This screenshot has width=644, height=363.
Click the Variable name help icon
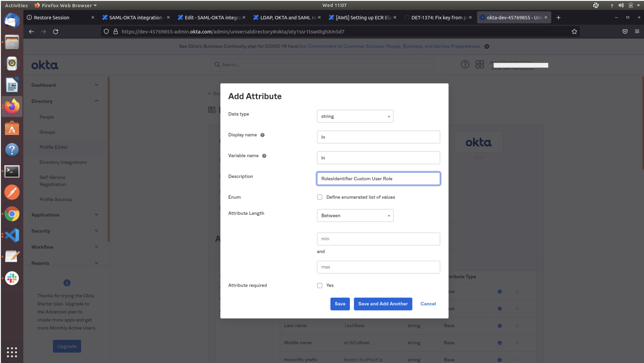point(264,156)
